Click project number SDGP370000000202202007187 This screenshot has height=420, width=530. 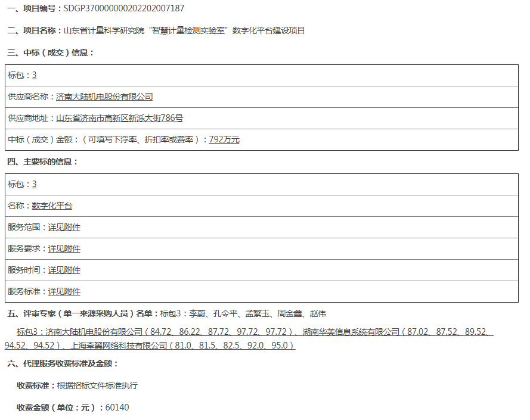[x=124, y=8]
